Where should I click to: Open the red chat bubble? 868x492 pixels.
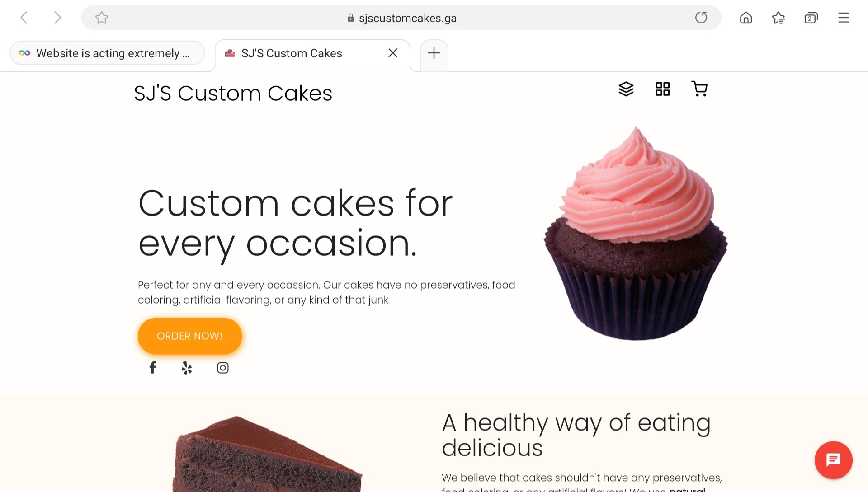coord(833,460)
